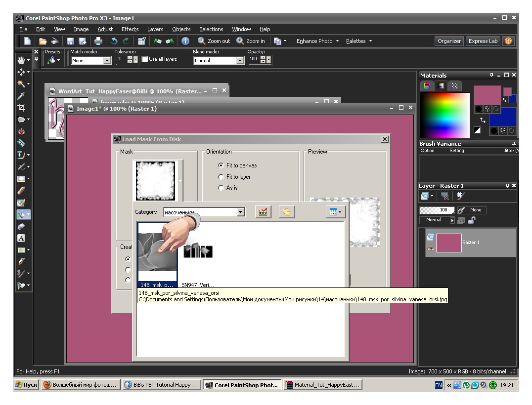This screenshot has width=532, height=405.
Task: Click the Print toolbar icon
Action: coord(98,41)
